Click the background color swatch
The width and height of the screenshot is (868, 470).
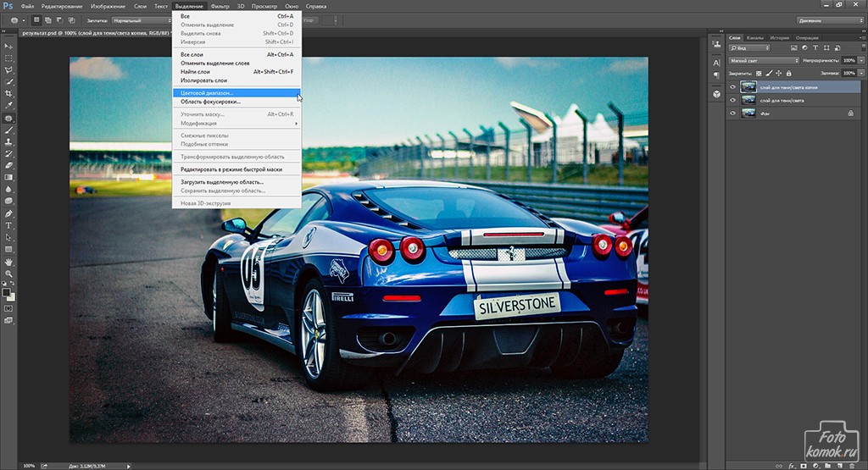(x=11, y=297)
